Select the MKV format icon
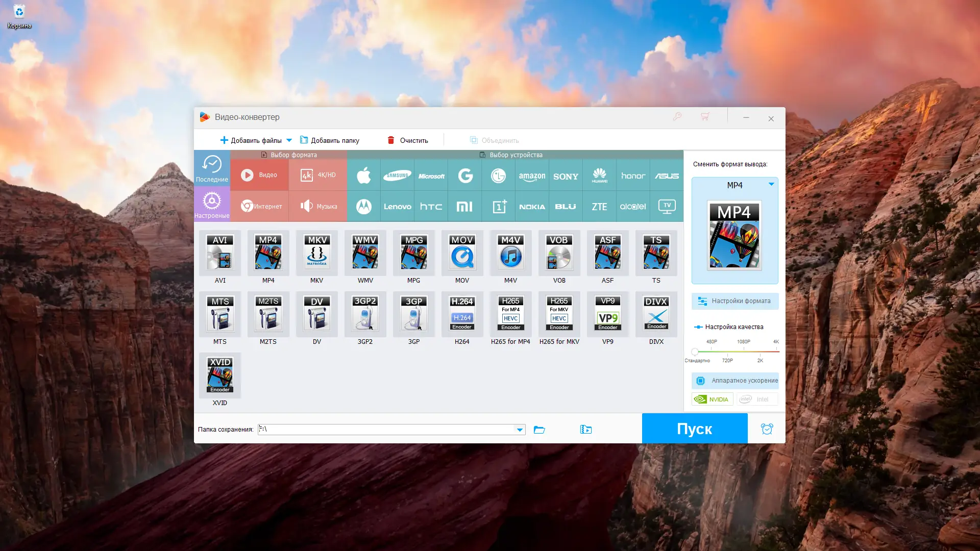This screenshot has width=980, height=551. (x=316, y=253)
